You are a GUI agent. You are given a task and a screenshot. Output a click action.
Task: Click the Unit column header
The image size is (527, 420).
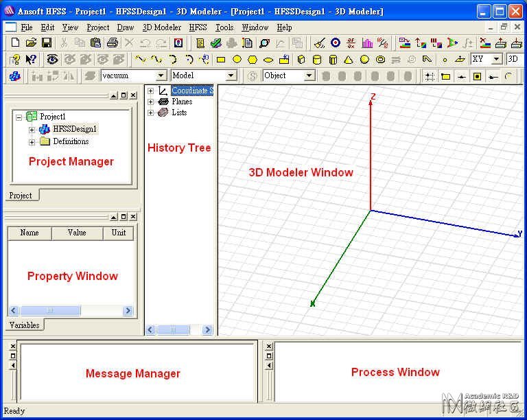point(119,233)
